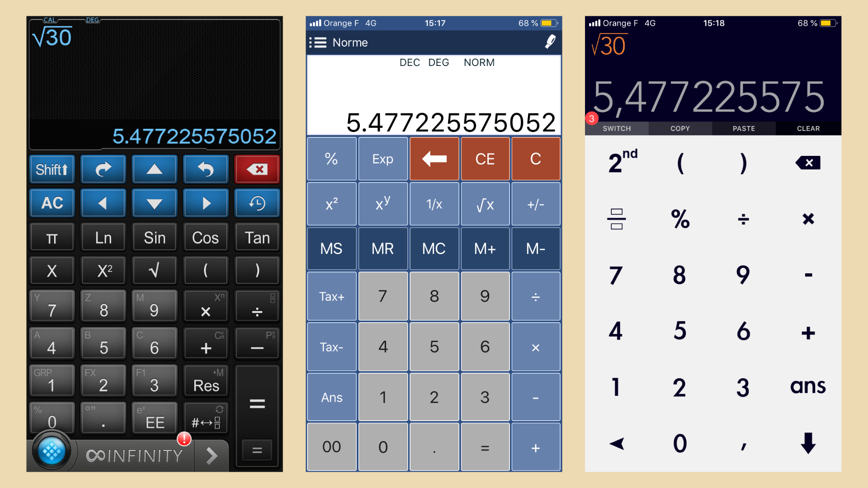Click the 1/x reciprocal function button
Image resolution: width=868 pixels, height=488 pixels.
click(434, 204)
